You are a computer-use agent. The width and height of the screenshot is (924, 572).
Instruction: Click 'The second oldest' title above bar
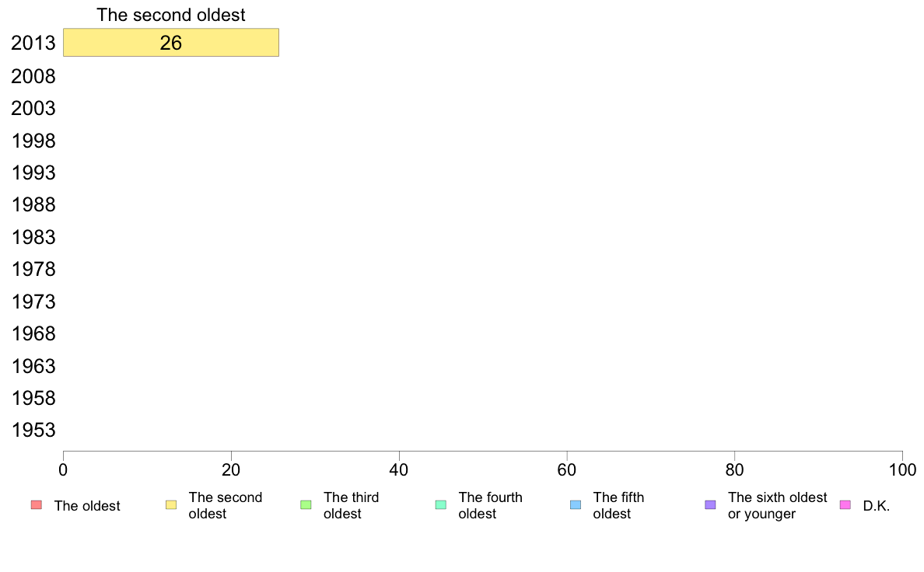click(171, 15)
